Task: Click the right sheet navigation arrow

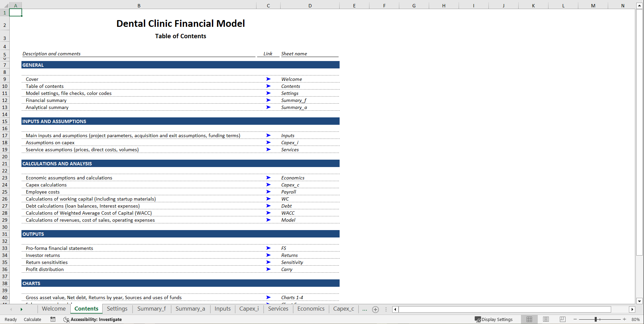Action: tap(21, 309)
